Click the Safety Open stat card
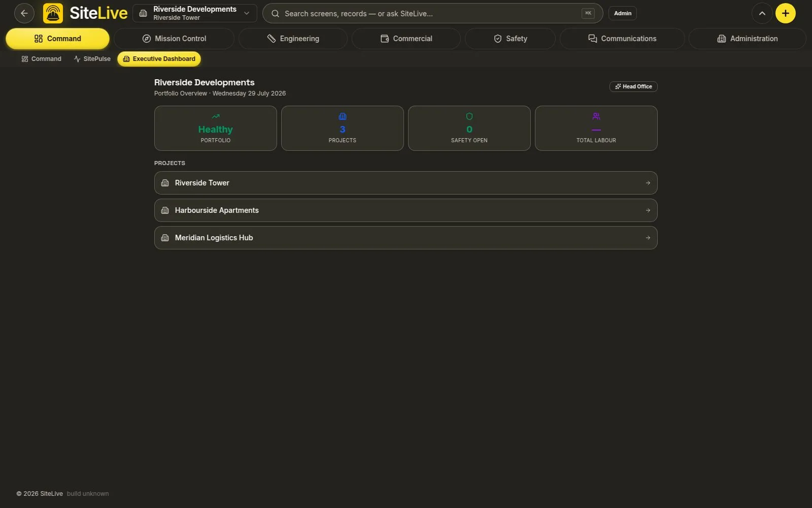Viewport: 812px width, 508px height. 469,128
